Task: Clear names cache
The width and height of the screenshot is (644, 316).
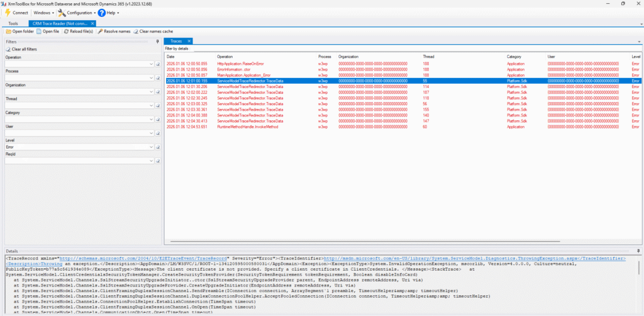Action: (153, 31)
